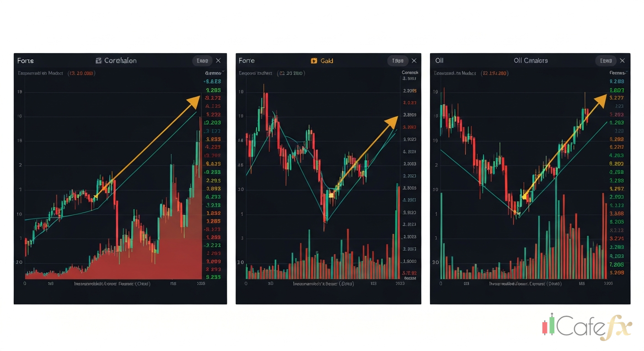This screenshot has width=644, height=351.
Task: Click the Fone label in the middle panel
Action: (247, 61)
